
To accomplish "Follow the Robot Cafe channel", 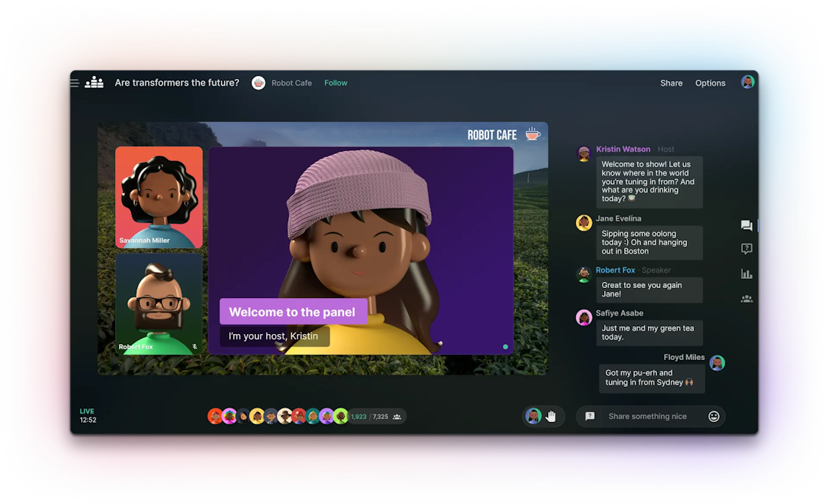I will 336,83.
